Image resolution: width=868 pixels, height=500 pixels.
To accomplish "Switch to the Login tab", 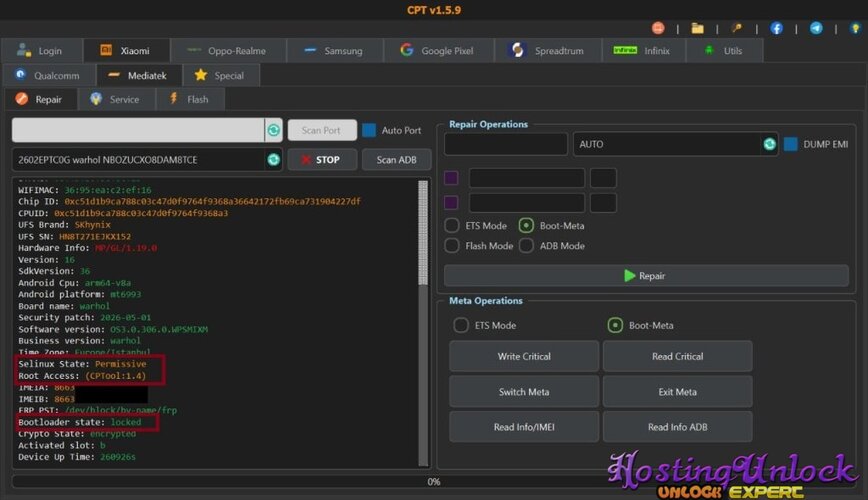I will click(42, 50).
